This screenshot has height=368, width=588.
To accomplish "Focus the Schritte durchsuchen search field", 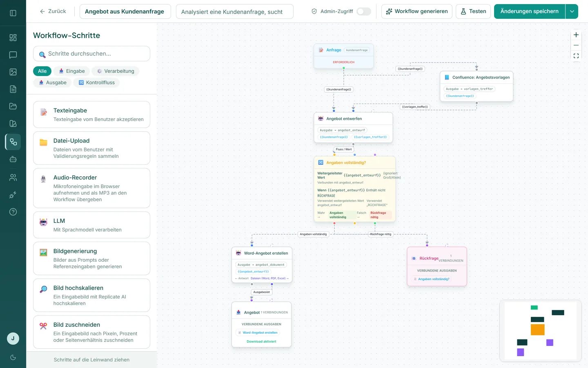I will point(91,54).
